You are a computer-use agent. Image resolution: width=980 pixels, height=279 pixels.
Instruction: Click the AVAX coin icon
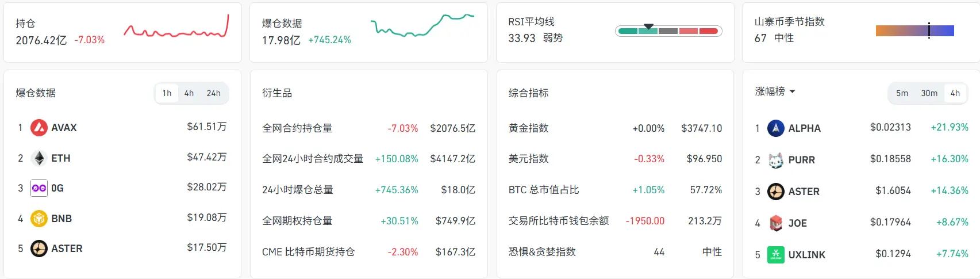tap(39, 128)
